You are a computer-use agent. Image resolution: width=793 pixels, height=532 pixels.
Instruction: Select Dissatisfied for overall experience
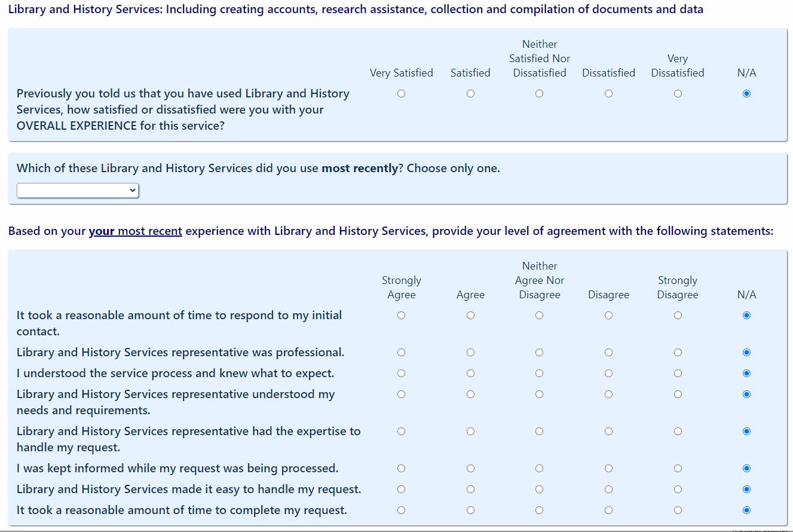point(608,94)
